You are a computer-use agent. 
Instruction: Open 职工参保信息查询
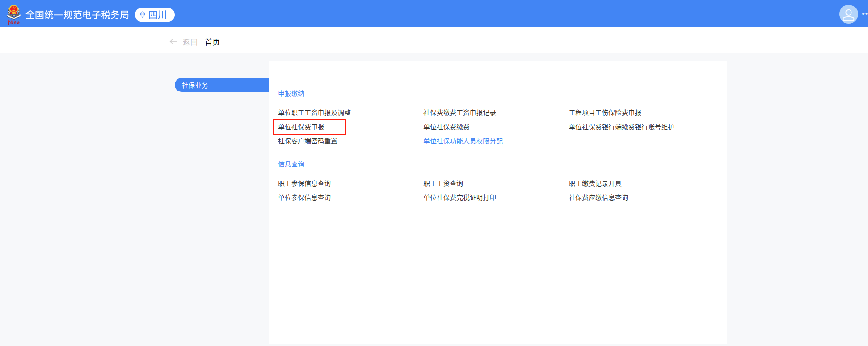pyautogui.click(x=304, y=183)
